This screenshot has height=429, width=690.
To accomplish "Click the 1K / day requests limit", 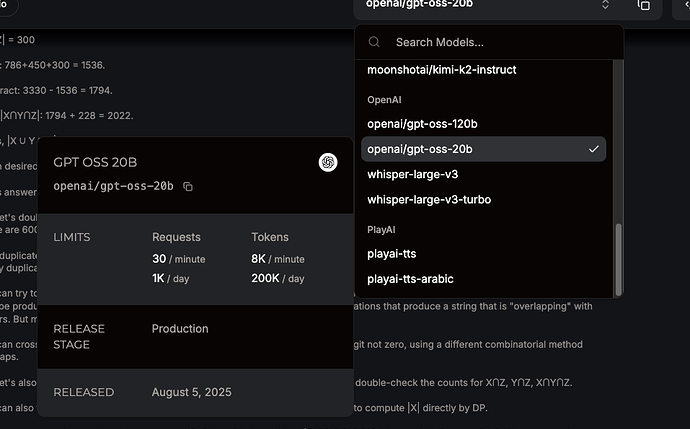I will click(x=170, y=279).
